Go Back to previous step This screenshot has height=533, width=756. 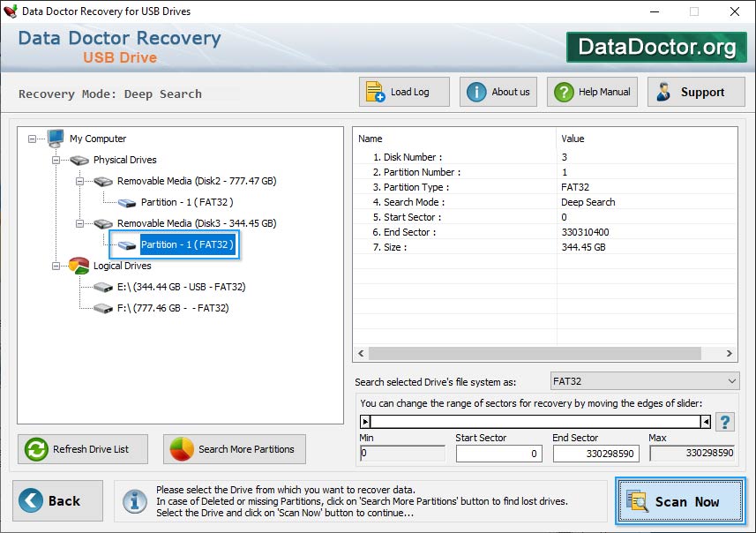(58, 500)
